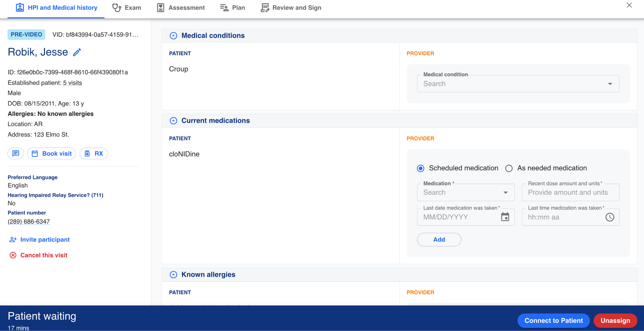Collapse the Known allergies section
Screen dimensions: 644x331
pos(173,275)
